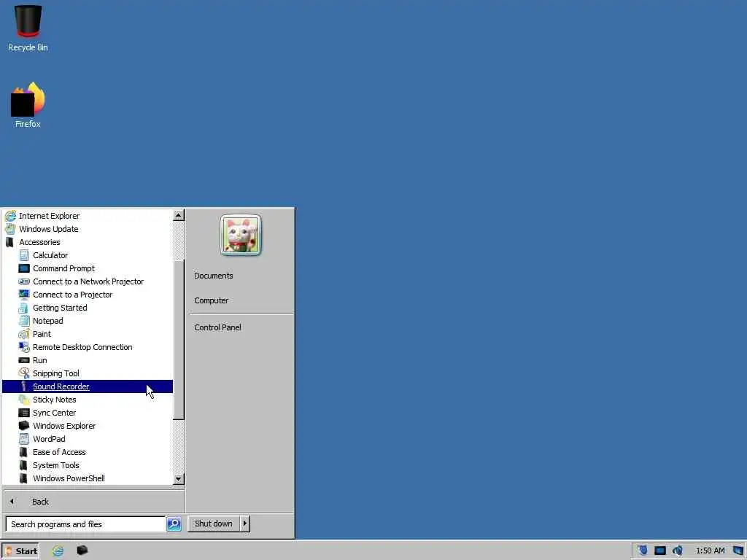Select the "Remote Desktop Connection" text
Screen dimensions: 747x560
82,347
